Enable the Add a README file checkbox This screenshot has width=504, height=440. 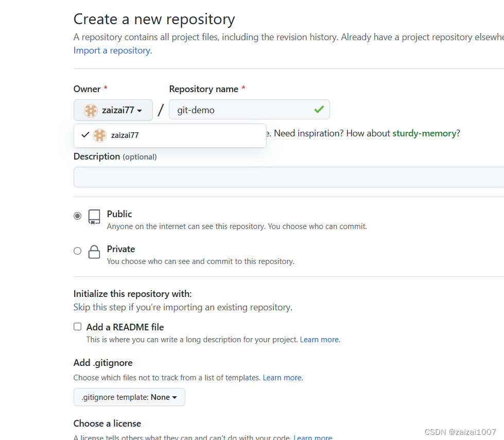point(77,327)
